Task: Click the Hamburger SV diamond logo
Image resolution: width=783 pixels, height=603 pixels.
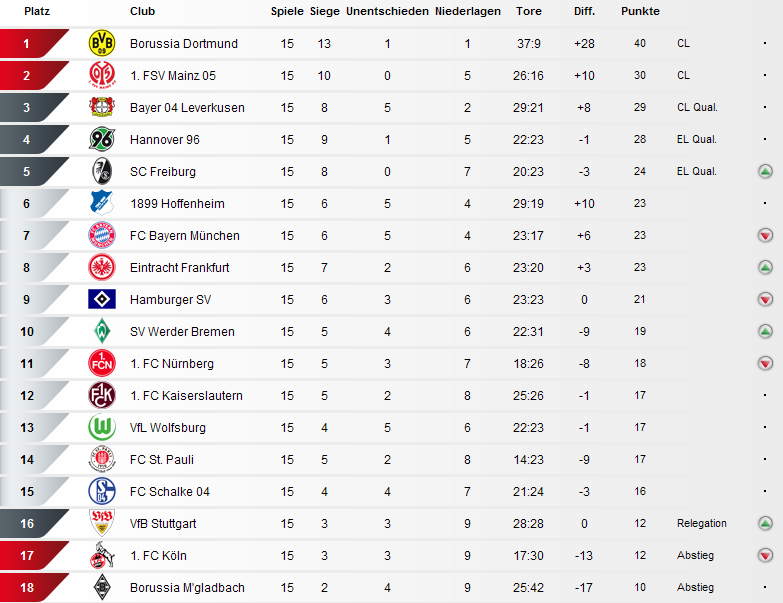Action: click(102, 299)
